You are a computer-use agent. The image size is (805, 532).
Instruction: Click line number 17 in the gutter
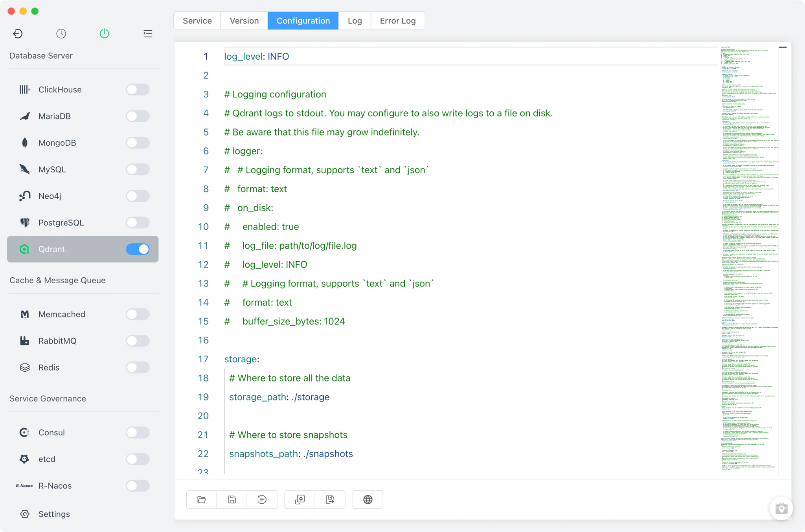coord(203,359)
